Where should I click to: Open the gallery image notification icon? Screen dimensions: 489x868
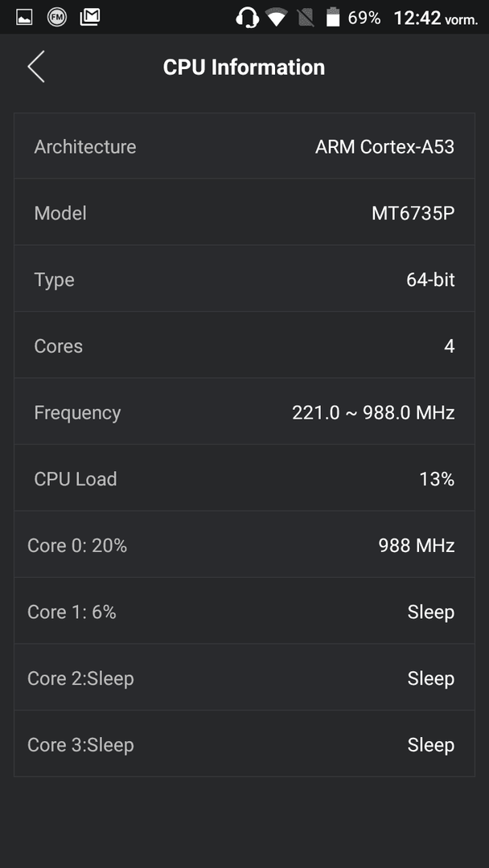(24, 18)
